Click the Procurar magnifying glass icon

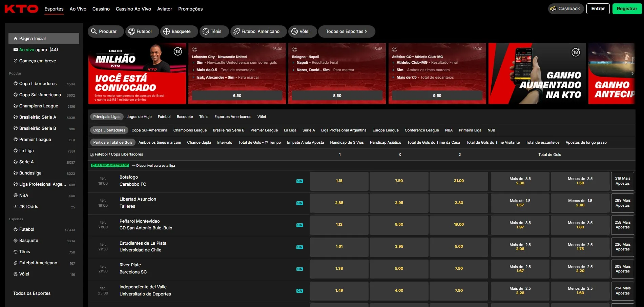(94, 31)
